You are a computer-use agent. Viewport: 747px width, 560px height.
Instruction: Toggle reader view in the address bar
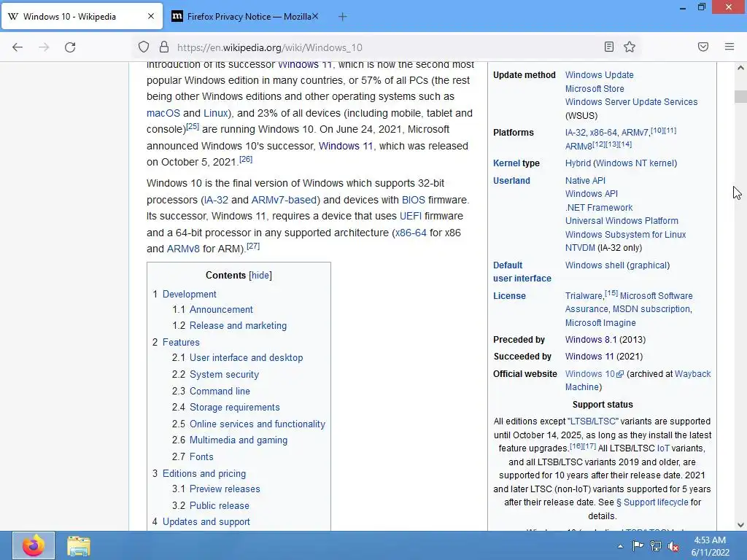[608, 47]
